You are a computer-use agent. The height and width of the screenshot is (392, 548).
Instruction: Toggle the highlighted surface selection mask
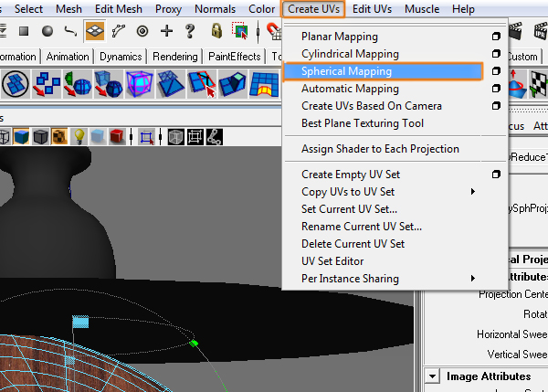point(94,31)
